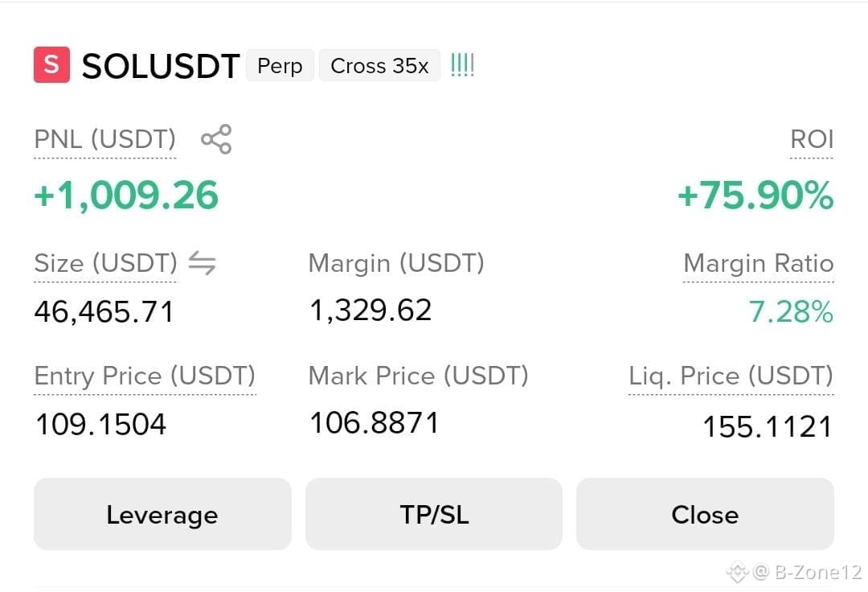This screenshot has height=592, width=868.
Task: Show Margin Ratio explanation
Action: click(x=759, y=263)
